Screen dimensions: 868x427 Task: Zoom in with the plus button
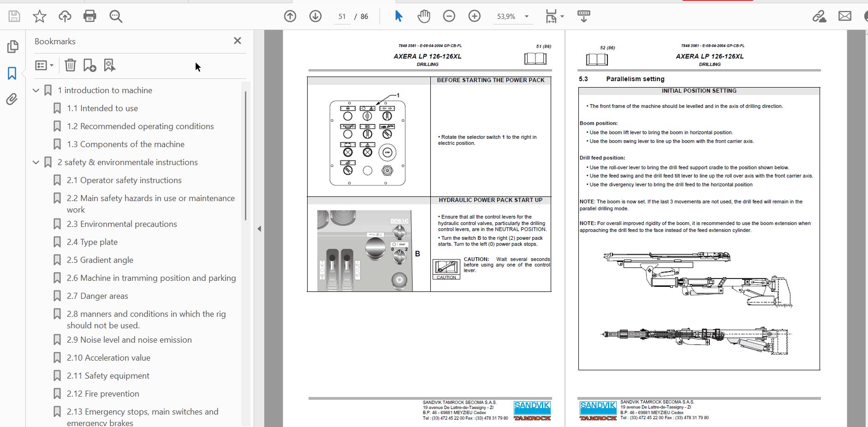tap(475, 16)
